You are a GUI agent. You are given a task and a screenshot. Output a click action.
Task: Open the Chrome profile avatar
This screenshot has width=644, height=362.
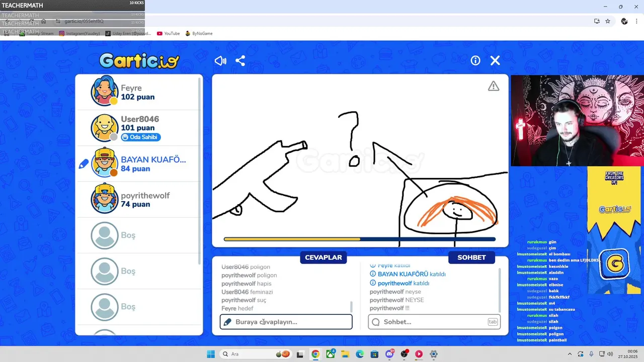624,21
